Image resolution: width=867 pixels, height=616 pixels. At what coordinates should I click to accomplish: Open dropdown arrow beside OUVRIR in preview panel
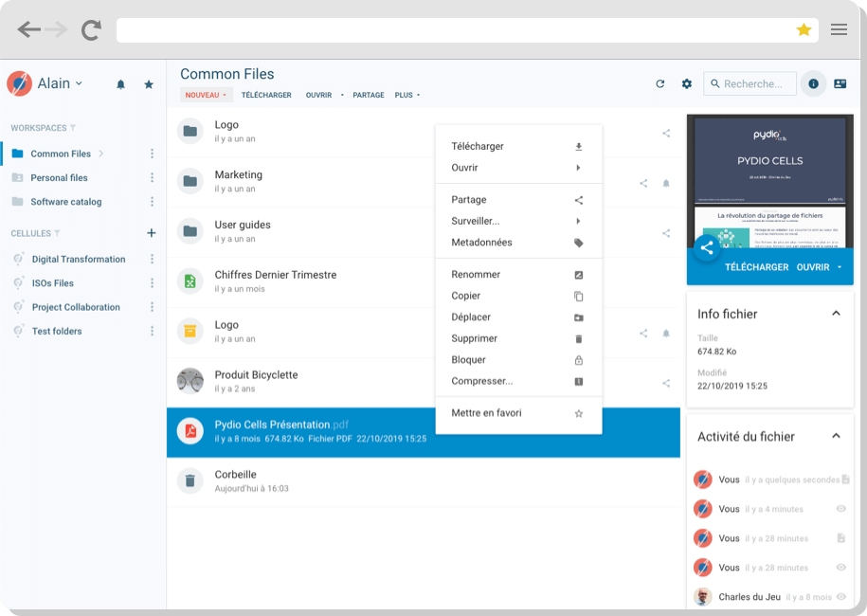[840, 267]
